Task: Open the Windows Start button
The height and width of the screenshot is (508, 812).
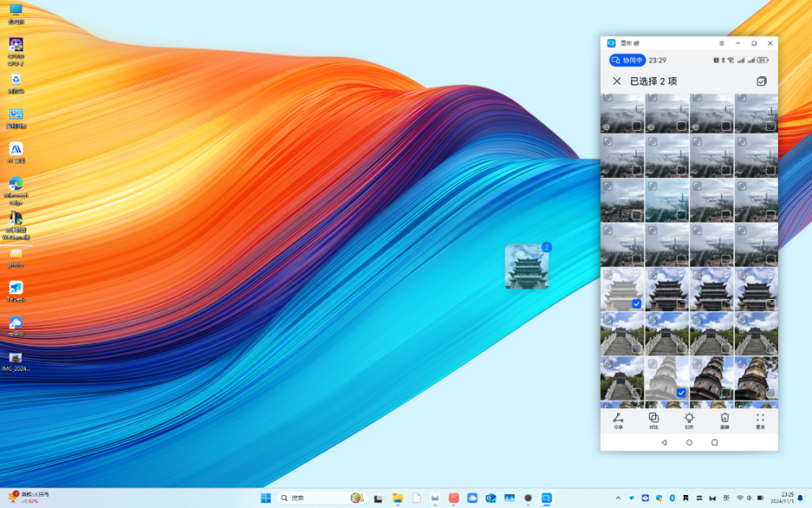Action: (266, 497)
